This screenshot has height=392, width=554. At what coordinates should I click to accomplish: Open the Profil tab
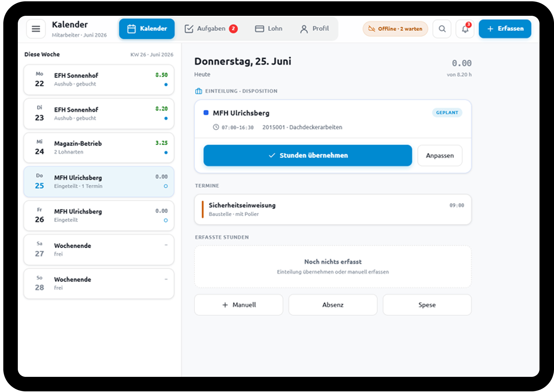(x=315, y=29)
